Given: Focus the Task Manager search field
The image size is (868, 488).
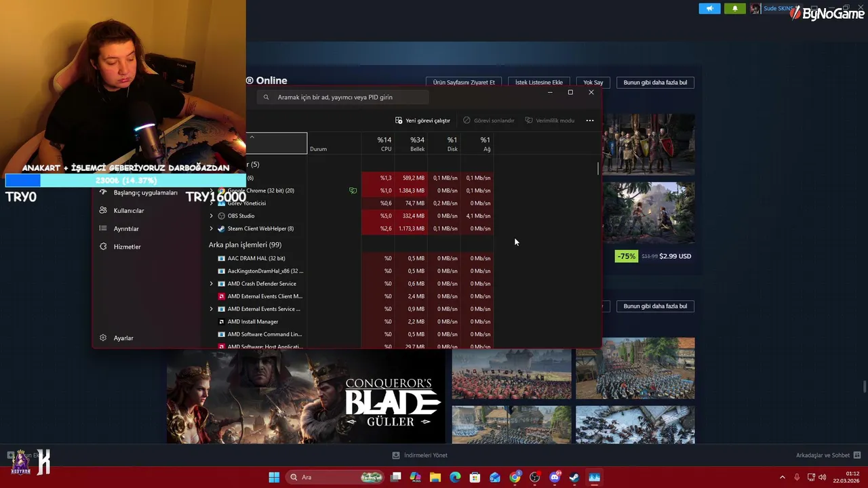Looking at the screenshot, I should 342,97.
